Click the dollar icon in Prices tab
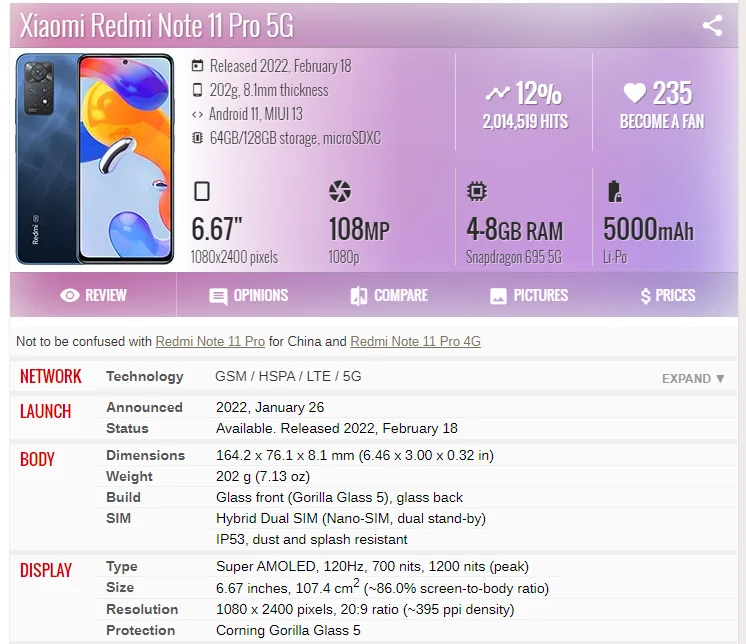 (645, 296)
